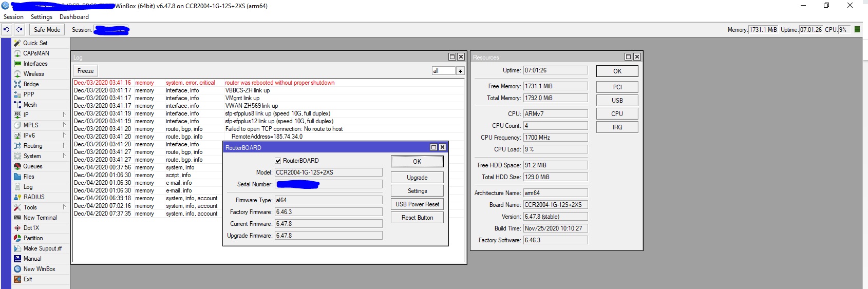
Task: Open the log topic filter dropdown
Action: click(460, 71)
